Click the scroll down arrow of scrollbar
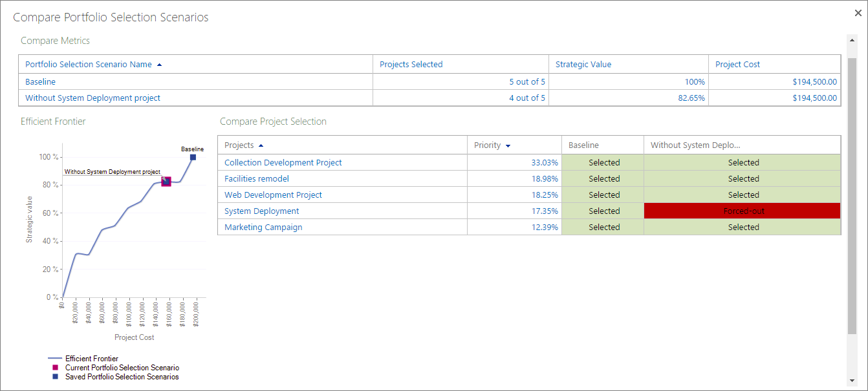This screenshot has width=868, height=391. coord(852,380)
